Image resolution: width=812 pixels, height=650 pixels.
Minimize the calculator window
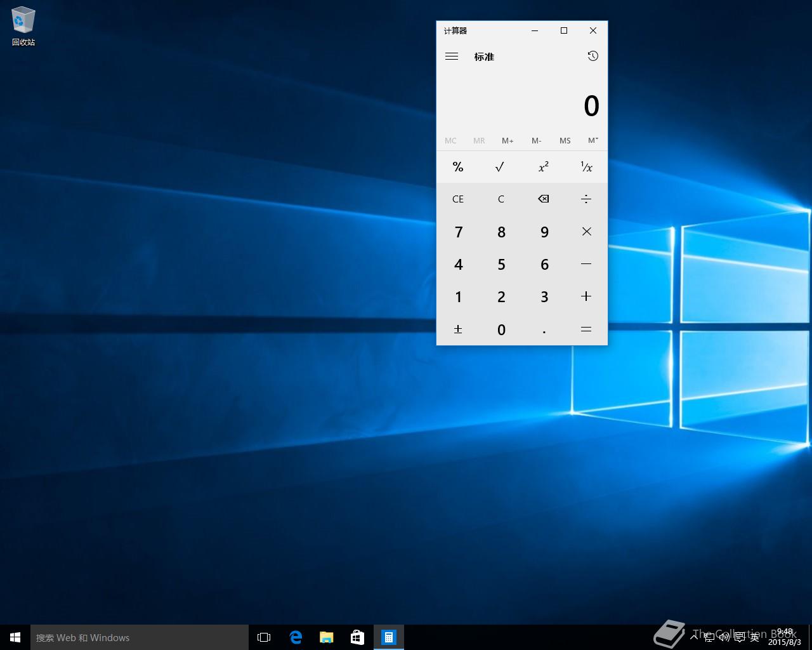pyautogui.click(x=535, y=30)
